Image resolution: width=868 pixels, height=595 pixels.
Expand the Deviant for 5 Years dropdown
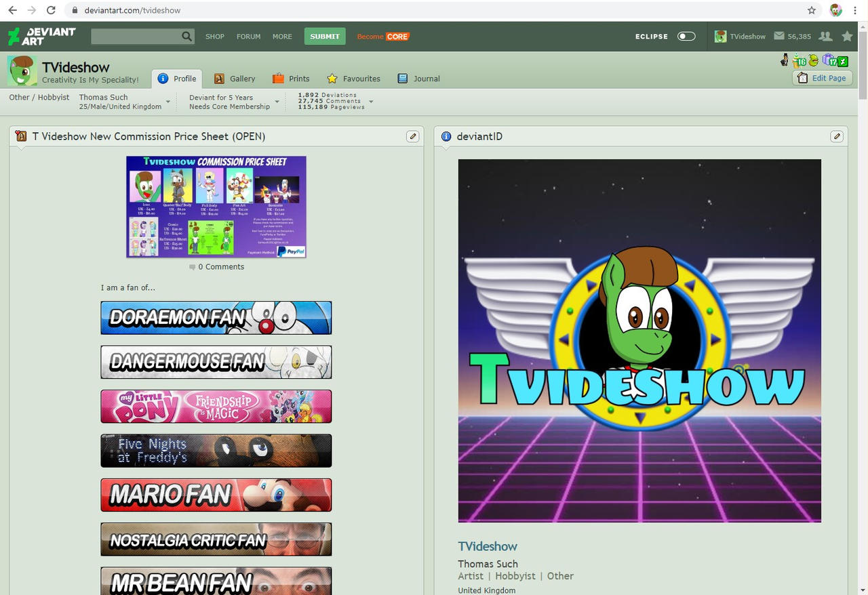click(x=278, y=102)
